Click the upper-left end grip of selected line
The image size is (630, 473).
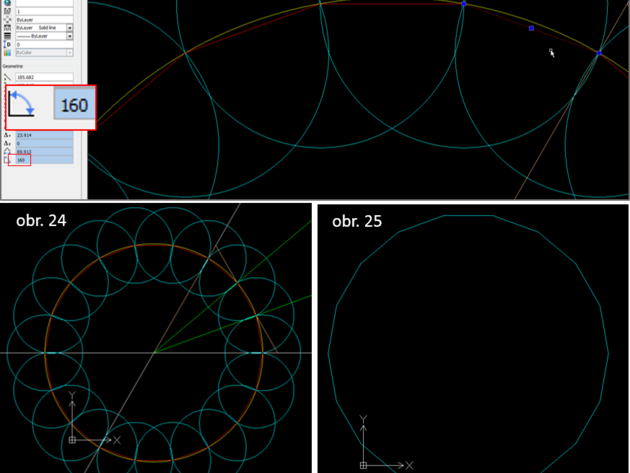coord(464,4)
